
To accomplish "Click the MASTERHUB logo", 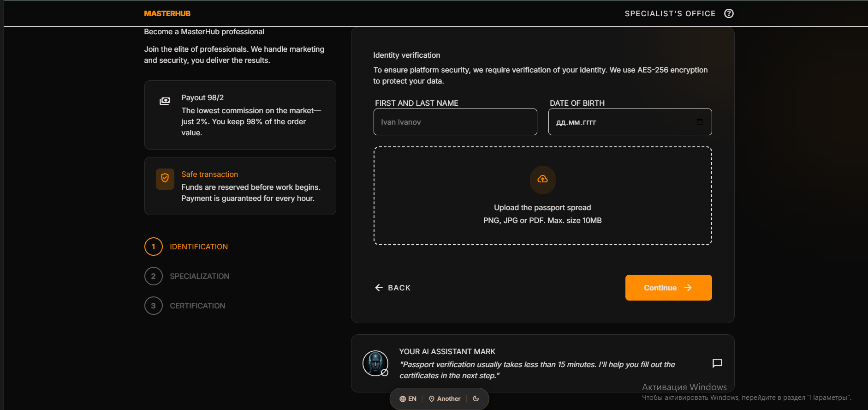I will (167, 13).
